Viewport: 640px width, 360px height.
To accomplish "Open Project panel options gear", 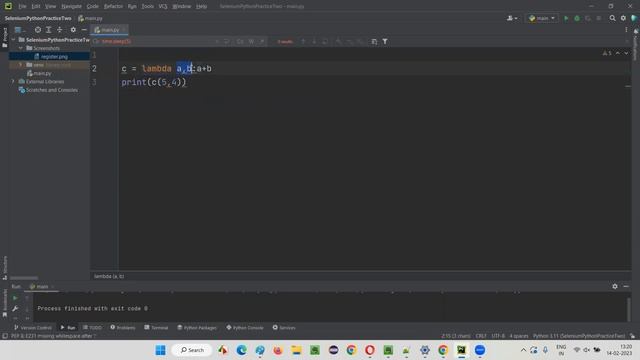I will (x=73, y=30).
